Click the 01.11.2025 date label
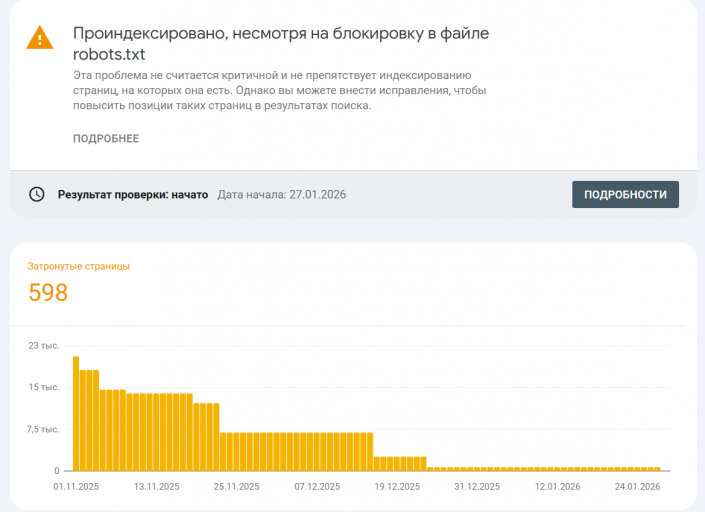The image size is (705, 512). [76, 486]
